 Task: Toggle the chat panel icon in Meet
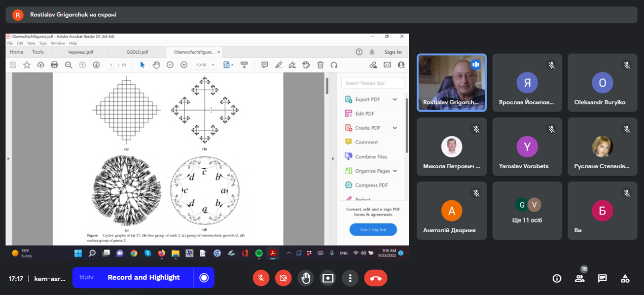click(x=602, y=278)
